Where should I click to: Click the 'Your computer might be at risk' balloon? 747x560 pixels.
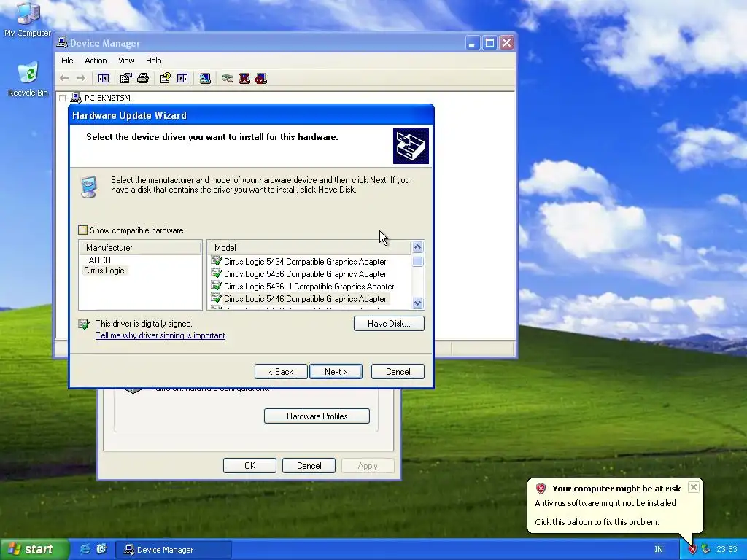click(614, 505)
